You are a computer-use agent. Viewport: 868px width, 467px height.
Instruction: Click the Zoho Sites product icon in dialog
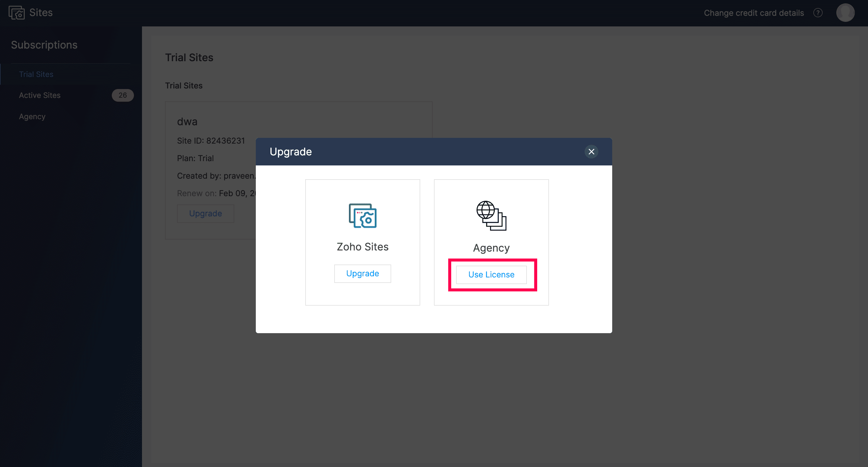[x=362, y=216]
